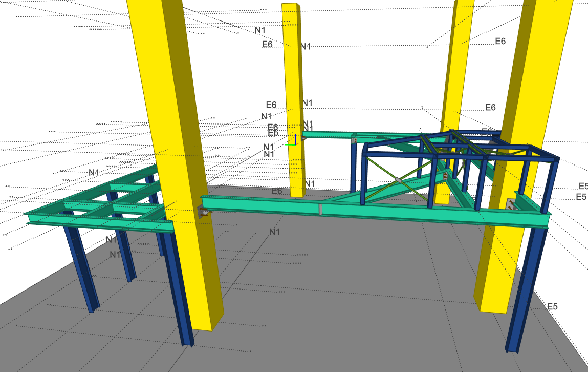Pick the gray splice plate on the long green beam
588x372 pixels.
point(320,209)
